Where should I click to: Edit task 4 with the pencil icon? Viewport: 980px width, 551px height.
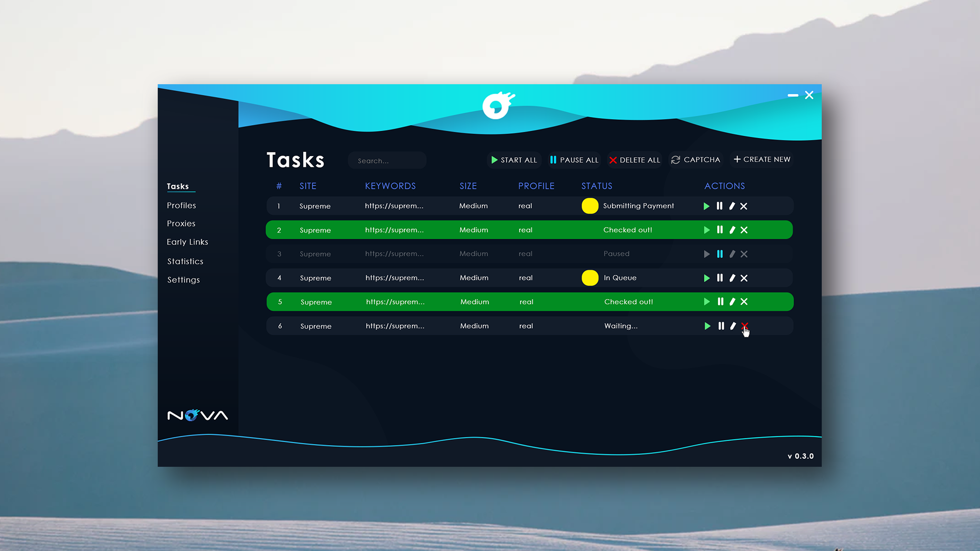pos(732,278)
